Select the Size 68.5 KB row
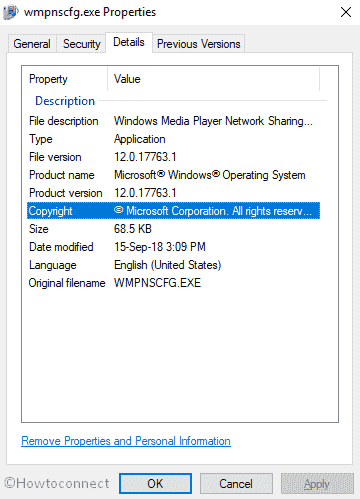360x499 pixels. (173, 229)
